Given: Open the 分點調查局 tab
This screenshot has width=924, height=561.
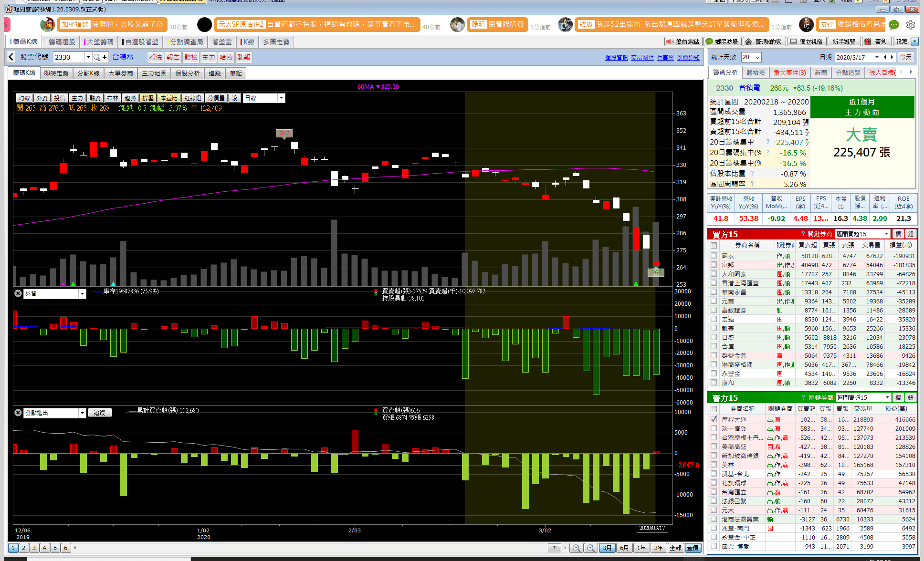Looking at the screenshot, I should (x=185, y=42).
